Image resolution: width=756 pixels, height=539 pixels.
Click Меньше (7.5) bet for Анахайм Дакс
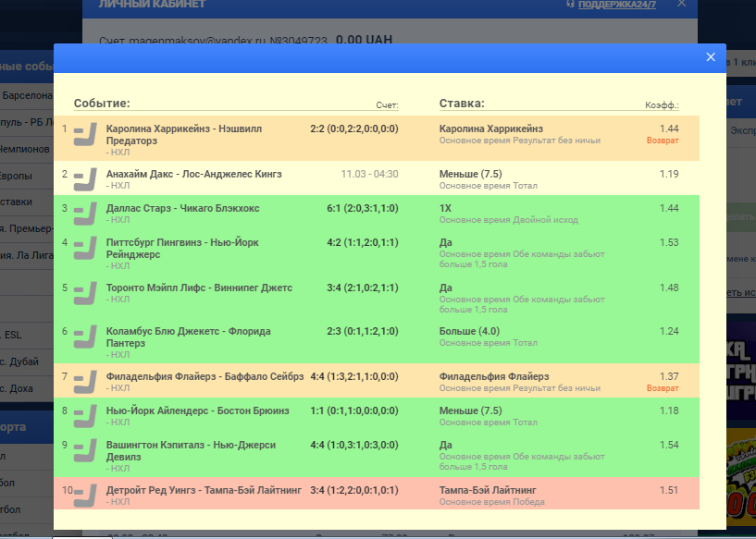tap(471, 174)
